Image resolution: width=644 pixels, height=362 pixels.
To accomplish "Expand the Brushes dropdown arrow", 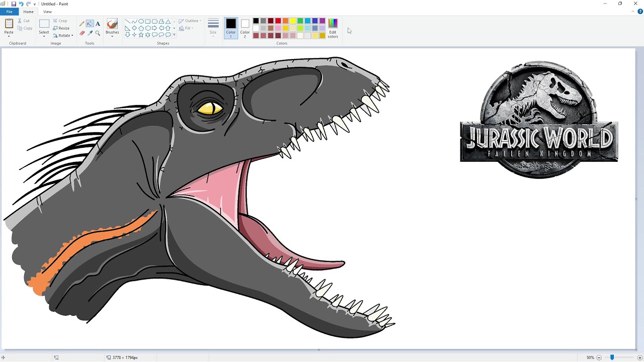I will (112, 36).
